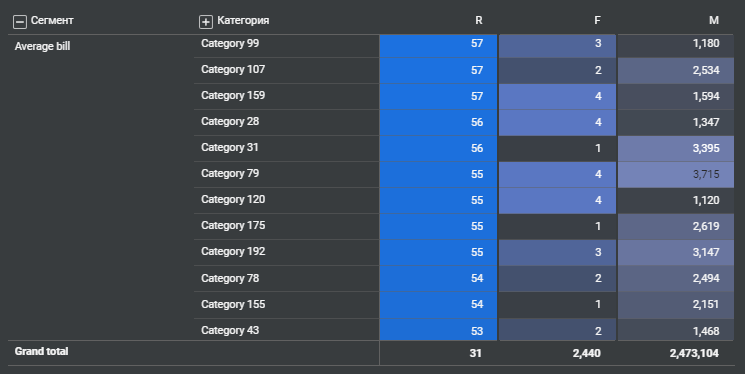Sort by the F column header
This screenshot has height=374, width=745.
coord(597,20)
